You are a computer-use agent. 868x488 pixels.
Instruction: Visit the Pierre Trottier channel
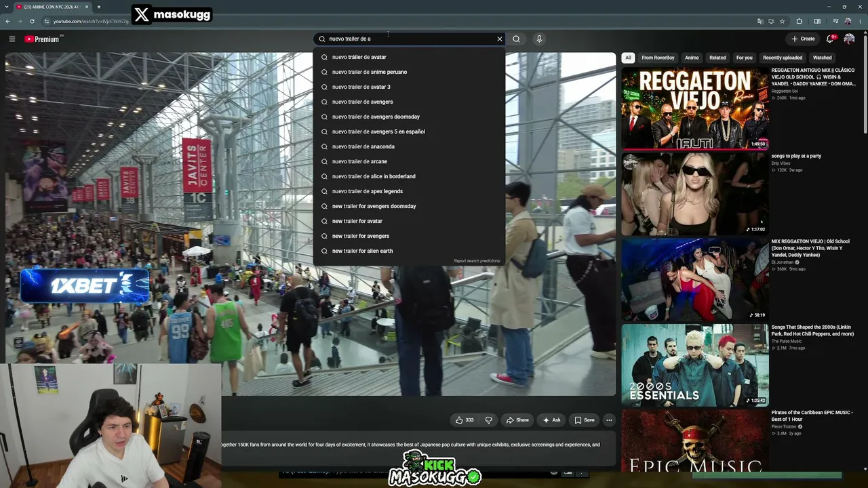pos(784,426)
